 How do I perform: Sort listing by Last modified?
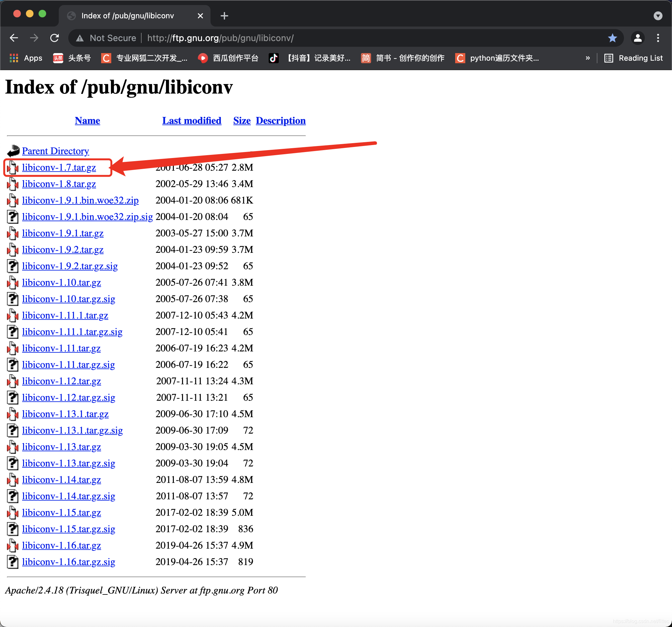(x=192, y=121)
